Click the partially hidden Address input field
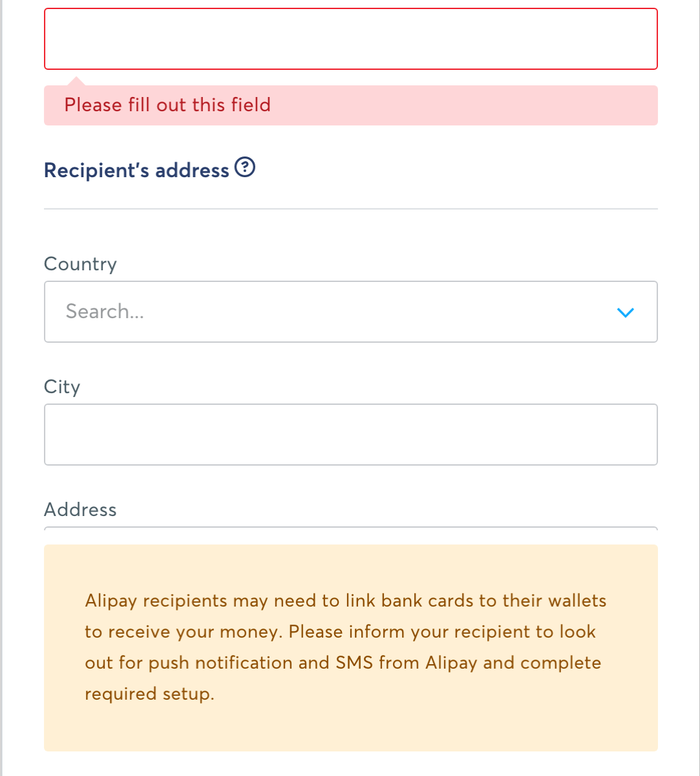The image size is (700, 776). [x=350, y=530]
